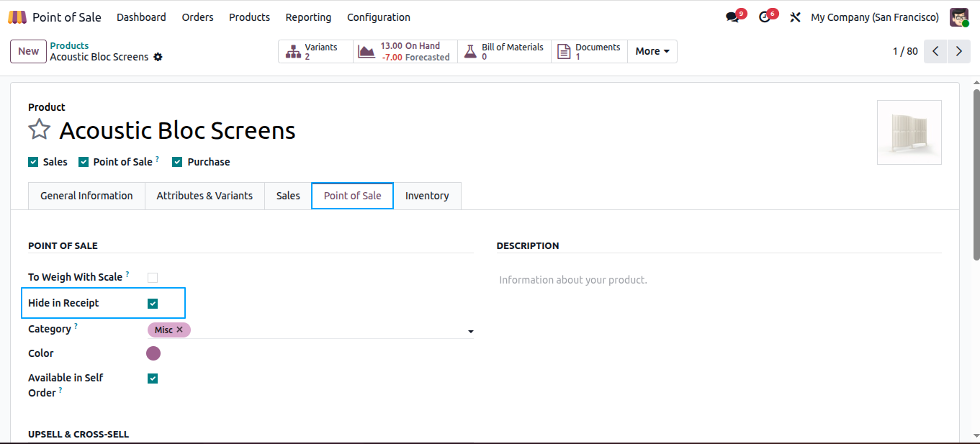Open the user avatar menu

coord(959,17)
